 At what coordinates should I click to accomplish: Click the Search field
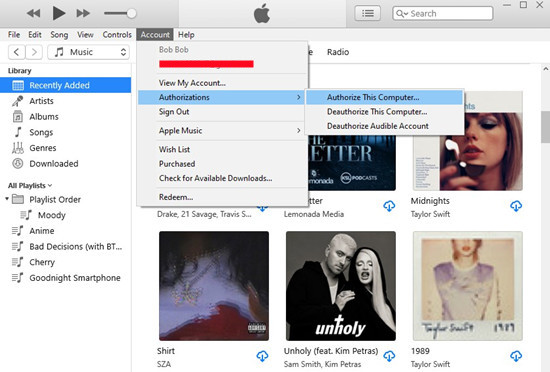443,14
